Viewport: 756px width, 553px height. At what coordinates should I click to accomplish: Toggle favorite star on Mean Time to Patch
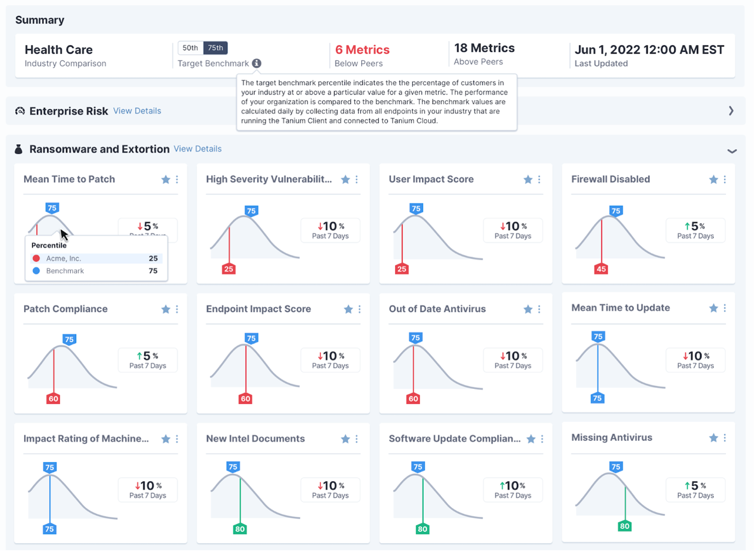tap(166, 179)
